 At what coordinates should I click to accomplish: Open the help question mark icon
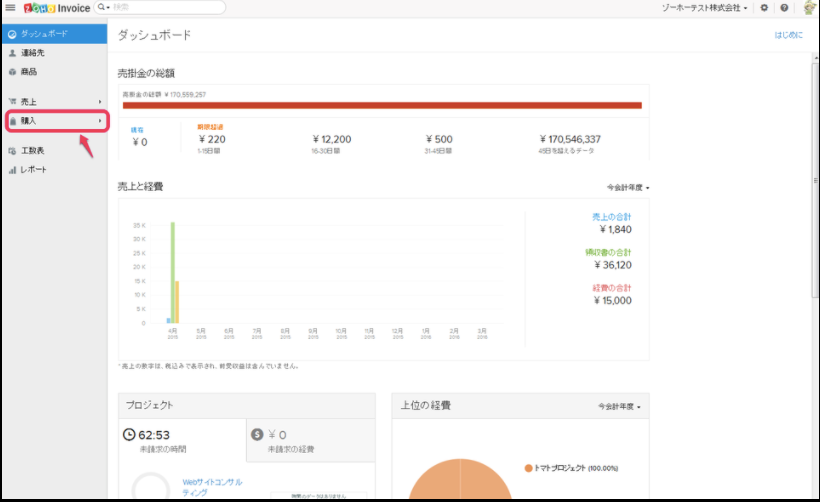pyautogui.click(x=784, y=8)
